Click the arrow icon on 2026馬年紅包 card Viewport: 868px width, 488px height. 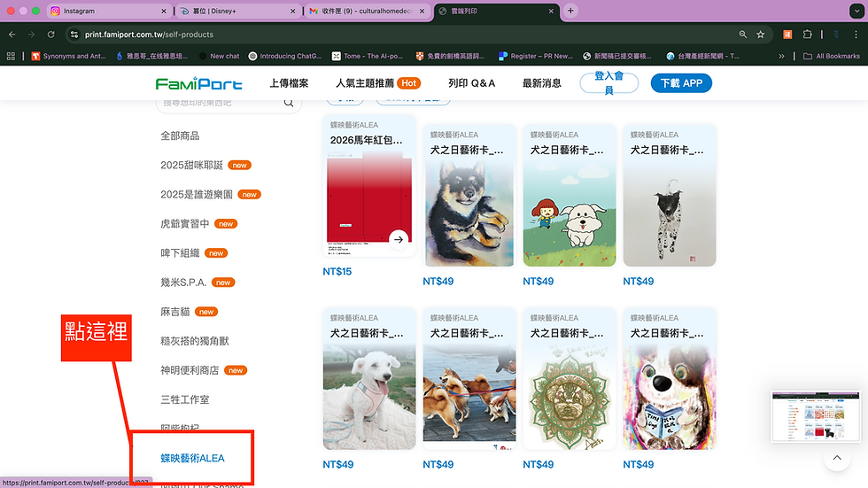pos(399,240)
